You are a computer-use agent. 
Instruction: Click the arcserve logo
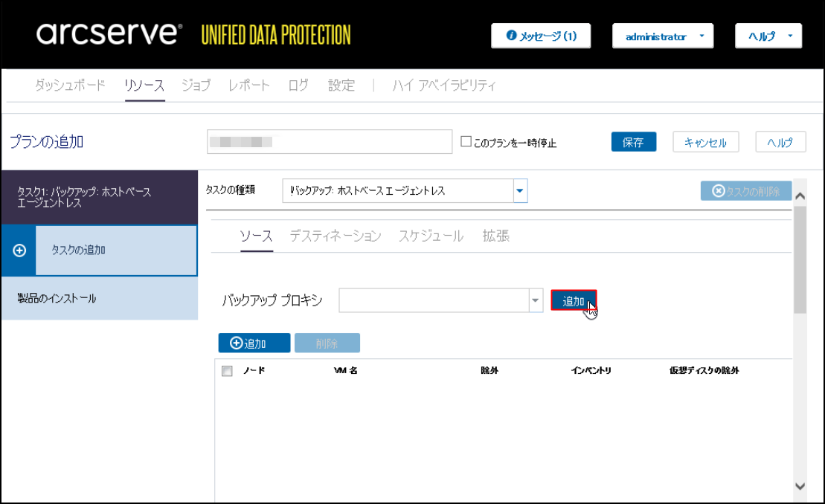coord(109,34)
